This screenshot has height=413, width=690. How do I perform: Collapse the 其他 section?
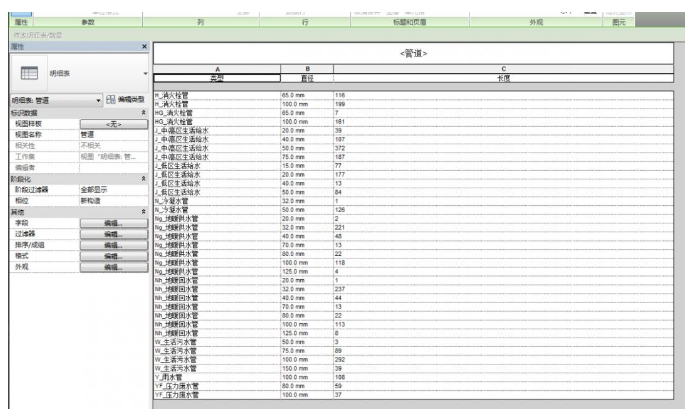tap(143, 212)
